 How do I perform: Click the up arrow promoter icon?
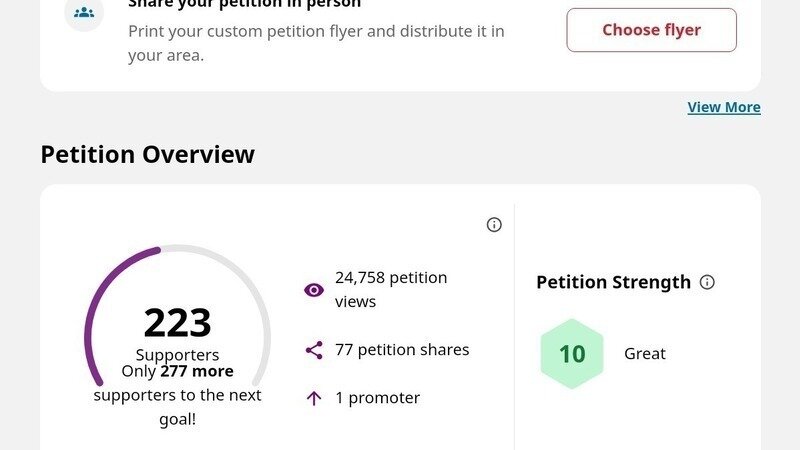point(314,398)
